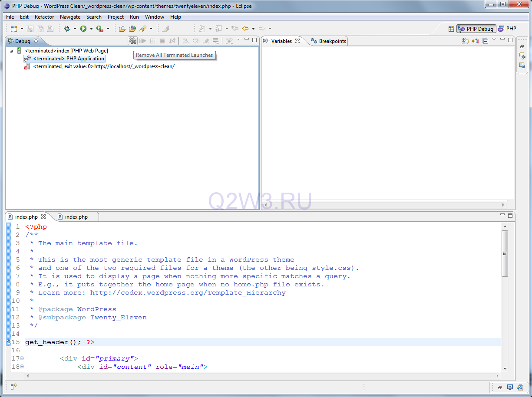Click the Step Into icon
This screenshot has width=532, height=397.
pyautogui.click(x=185, y=41)
